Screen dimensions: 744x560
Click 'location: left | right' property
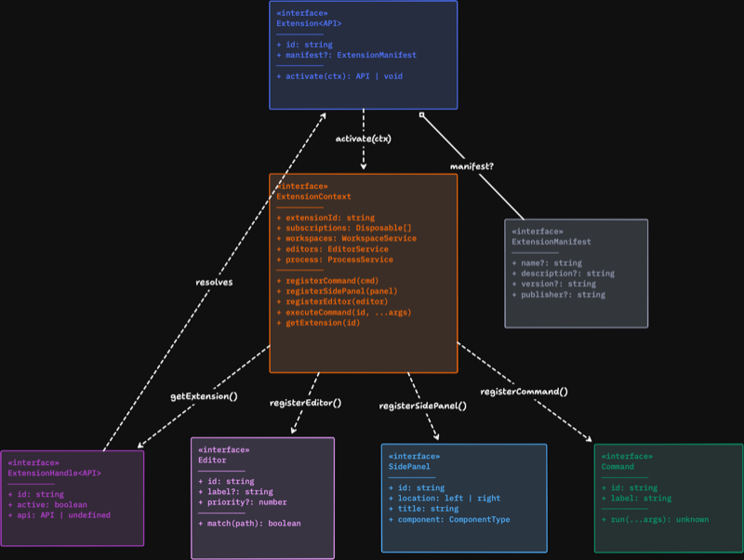[449, 499]
